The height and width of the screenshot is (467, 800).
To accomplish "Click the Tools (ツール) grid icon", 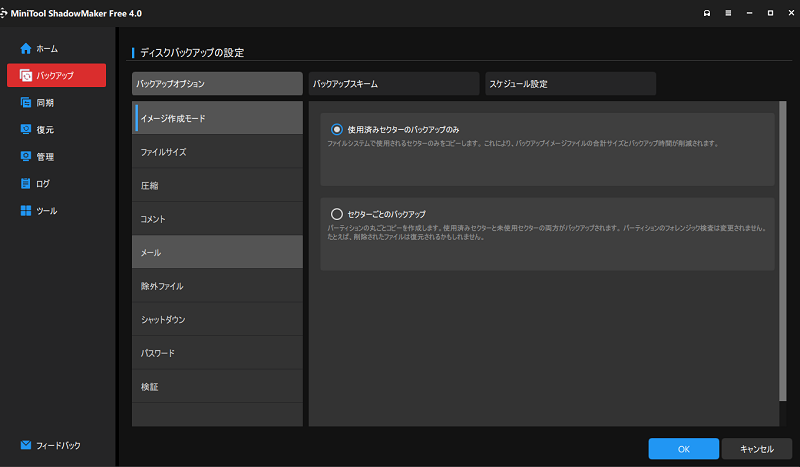I will [26, 210].
